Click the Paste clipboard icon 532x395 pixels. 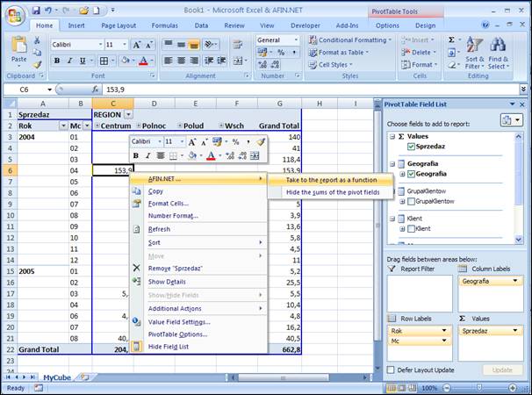pyautogui.click(x=19, y=45)
